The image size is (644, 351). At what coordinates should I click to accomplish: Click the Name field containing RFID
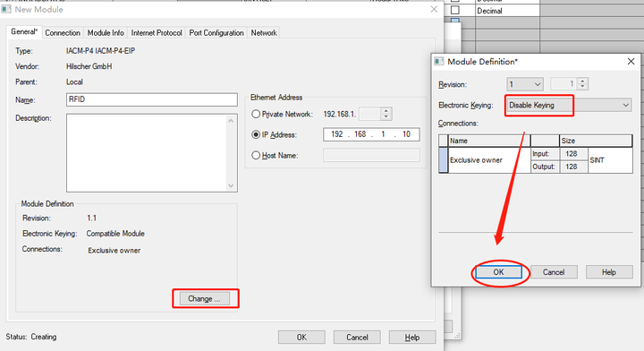point(151,99)
